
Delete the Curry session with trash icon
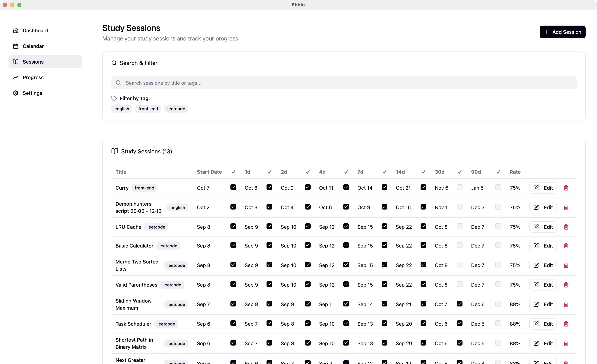point(566,188)
